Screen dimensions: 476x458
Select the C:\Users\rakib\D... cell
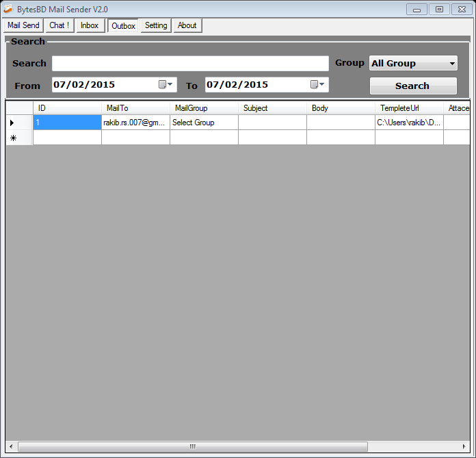[409, 123]
